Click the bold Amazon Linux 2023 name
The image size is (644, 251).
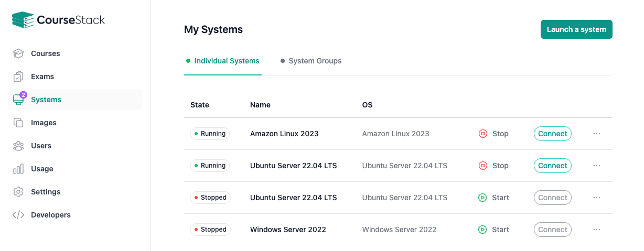284,134
